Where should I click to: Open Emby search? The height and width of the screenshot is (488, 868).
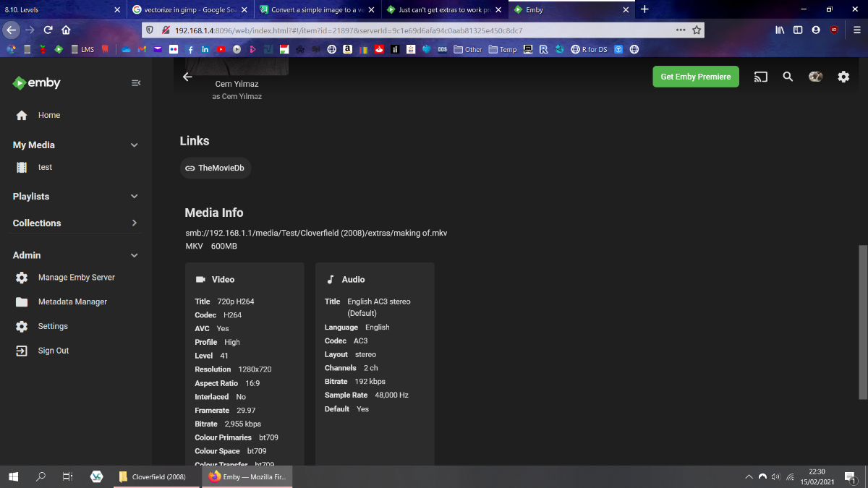pos(788,77)
